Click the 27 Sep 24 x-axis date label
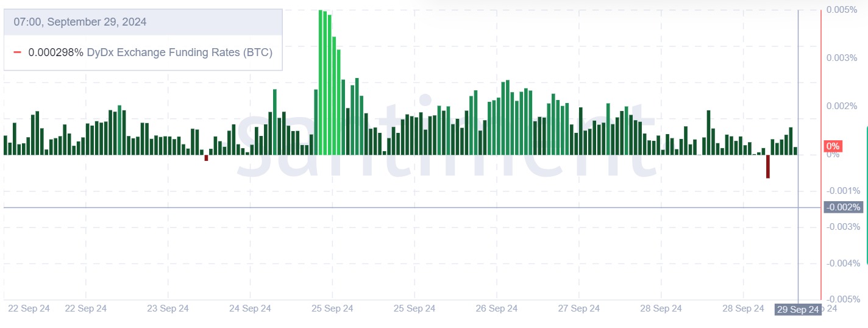 point(579,308)
